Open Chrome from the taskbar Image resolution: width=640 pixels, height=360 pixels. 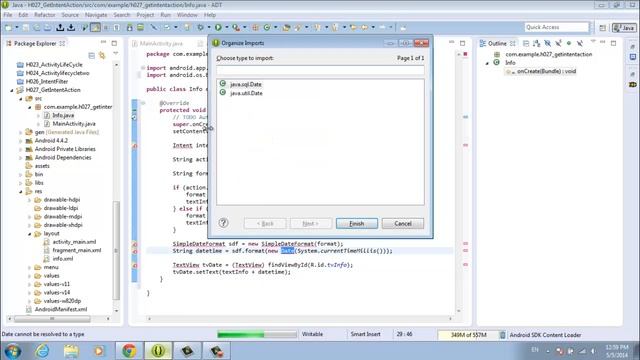click(129, 351)
